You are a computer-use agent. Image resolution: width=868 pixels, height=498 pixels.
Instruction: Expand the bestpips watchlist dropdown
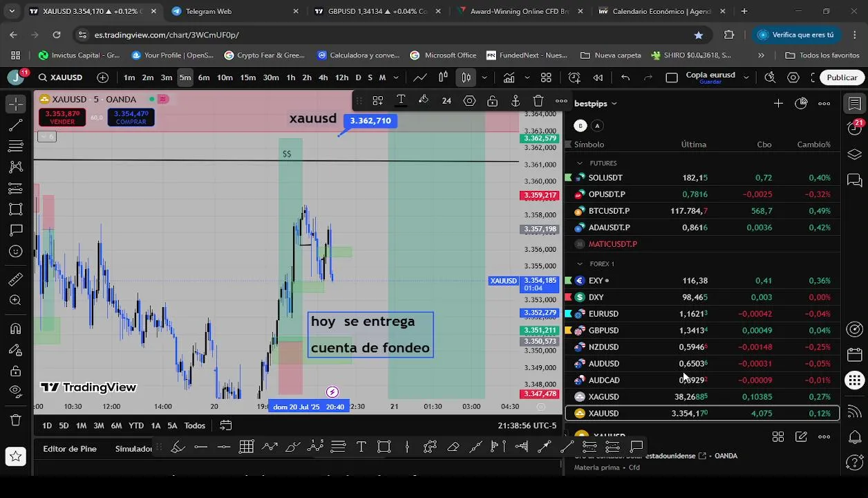pos(596,104)
